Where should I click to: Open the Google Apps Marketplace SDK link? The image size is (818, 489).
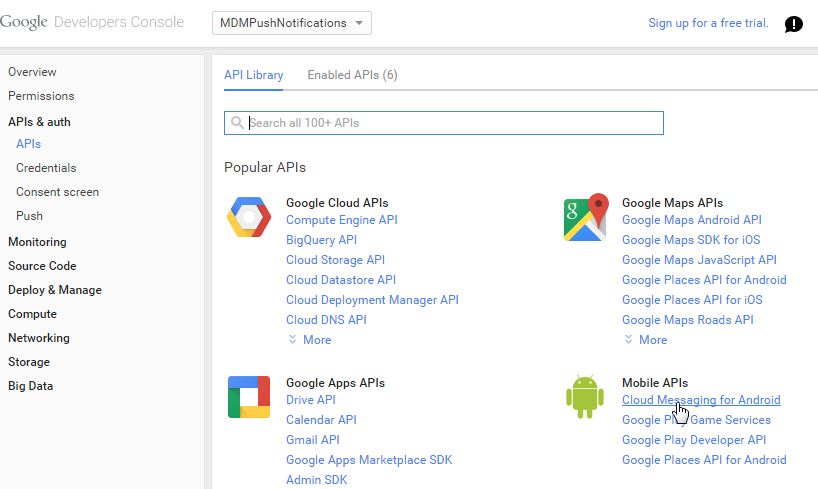(369, 460)
